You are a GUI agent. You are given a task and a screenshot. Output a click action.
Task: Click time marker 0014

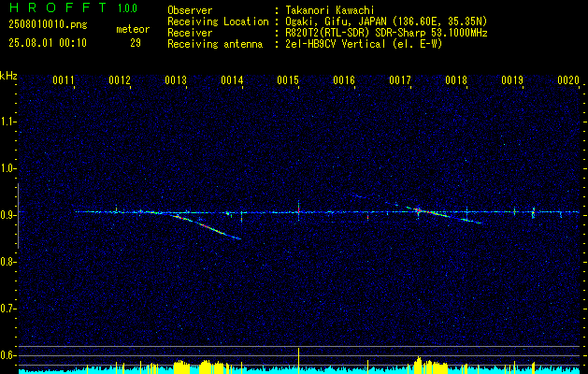pos(232,79)
